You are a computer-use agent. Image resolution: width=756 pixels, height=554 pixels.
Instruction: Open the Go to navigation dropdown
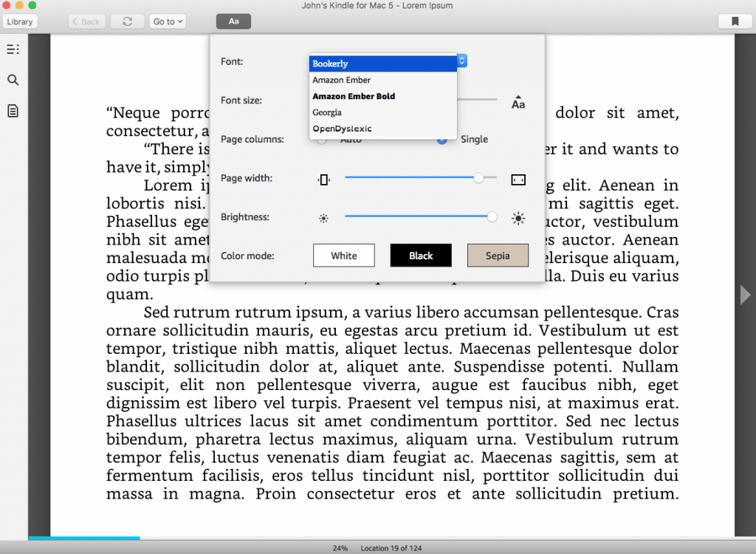coord(168,21)
